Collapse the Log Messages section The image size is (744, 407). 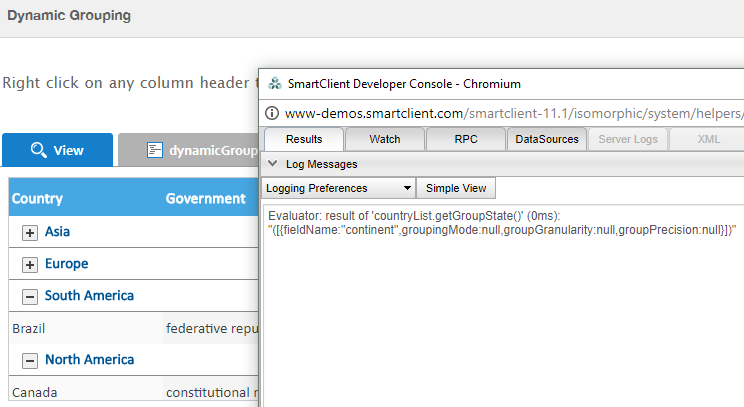pos(272,164)
